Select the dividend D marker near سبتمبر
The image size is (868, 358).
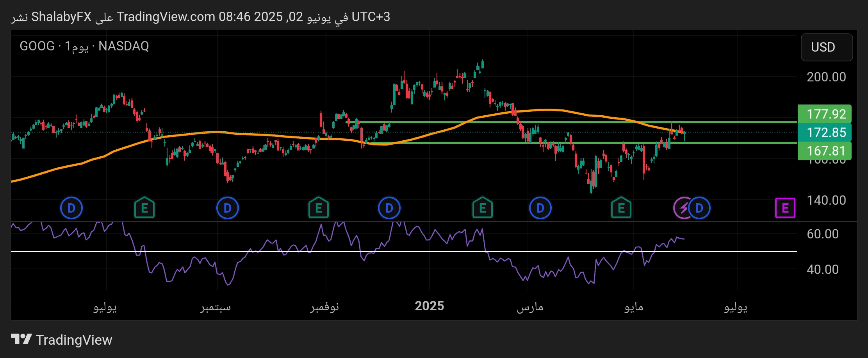click(x=227, y=208)
